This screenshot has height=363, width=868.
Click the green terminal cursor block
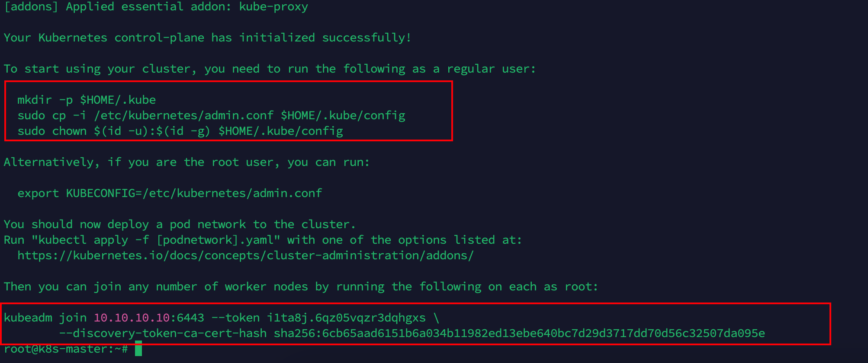(x=138, y=348)
